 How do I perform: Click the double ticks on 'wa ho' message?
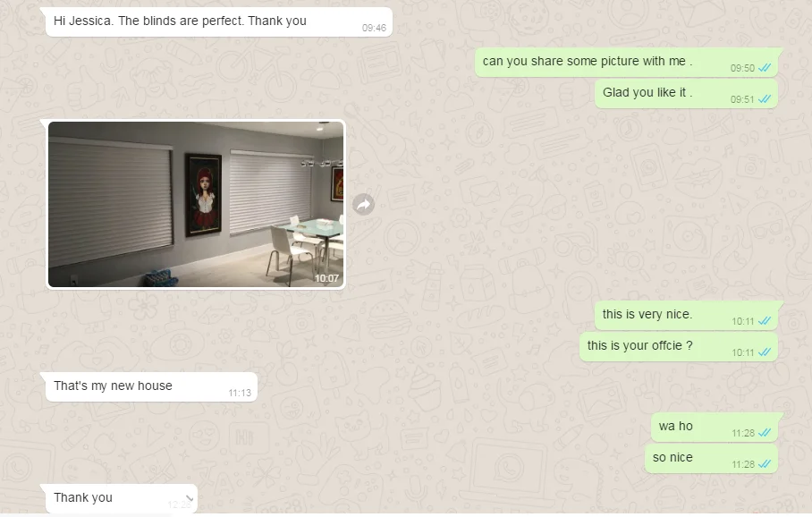click(x=765, y=433)
